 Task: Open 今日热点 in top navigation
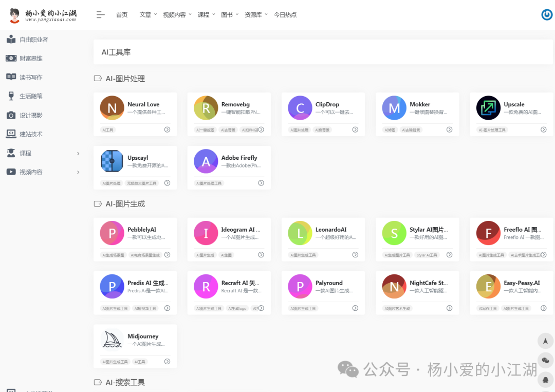click(285, 14)
